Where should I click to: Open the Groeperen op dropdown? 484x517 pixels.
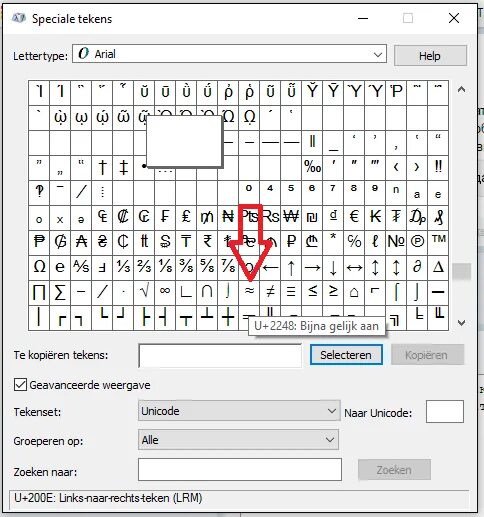pos(238,440)
